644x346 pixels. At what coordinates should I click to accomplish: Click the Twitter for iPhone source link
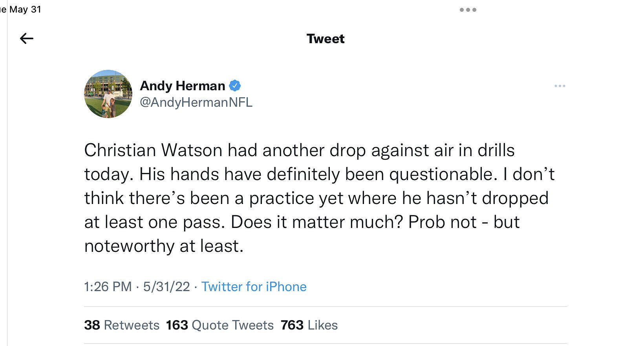point(254,287)
